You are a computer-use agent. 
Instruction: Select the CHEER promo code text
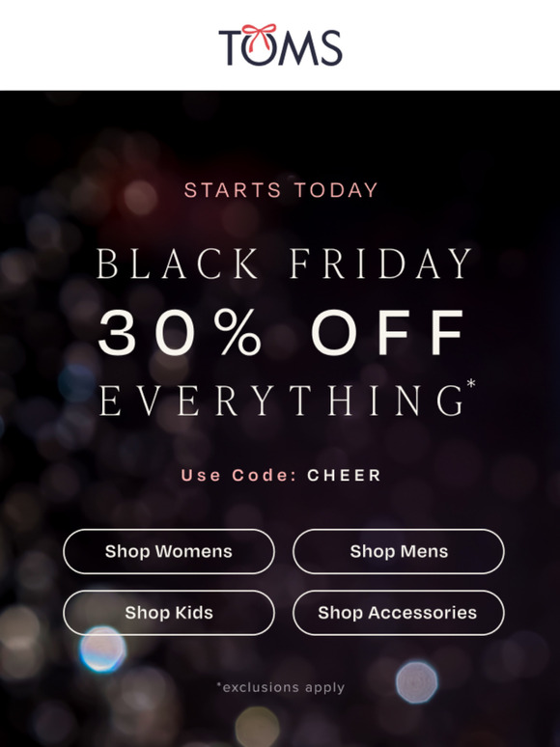click(x=344, y=475)
